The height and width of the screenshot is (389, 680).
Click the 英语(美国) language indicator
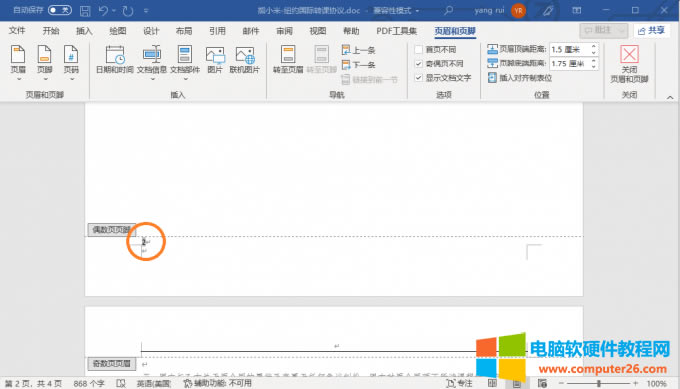coord(154,383)
